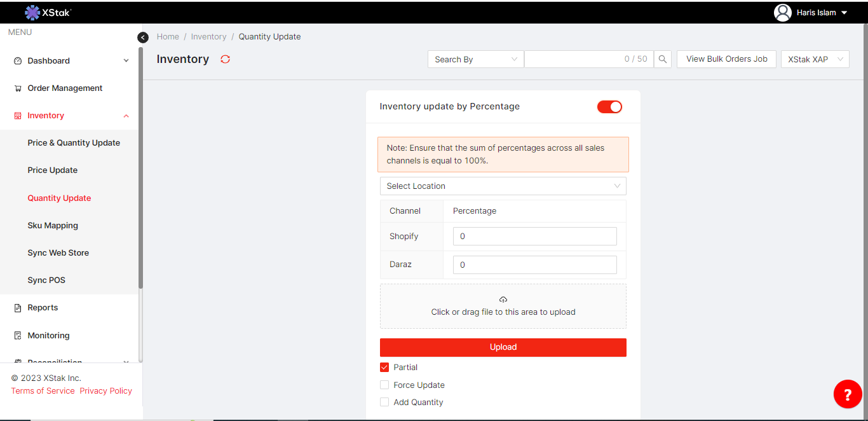868x421 pixels.
Task: Click the Shopify percentage input field
Action: tap(534, 237)
